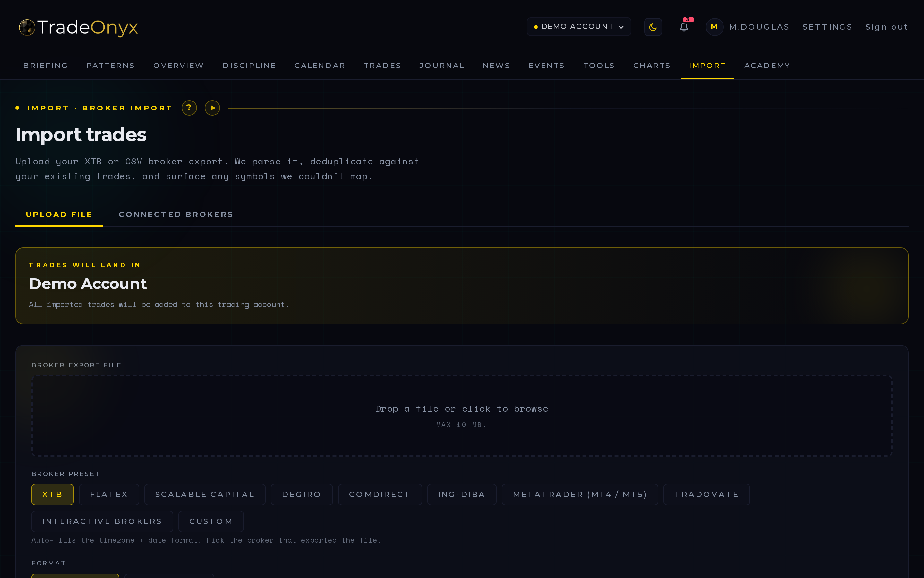924x578 pixels.
Task: Open the M.DOUGLAS profile
Action: pos(759,27)
